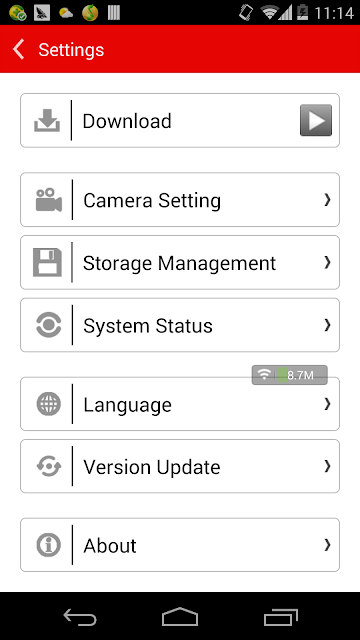360x640 pixels.
Task: Expand Storage Management chevron
Action: (x=327, y=262)
